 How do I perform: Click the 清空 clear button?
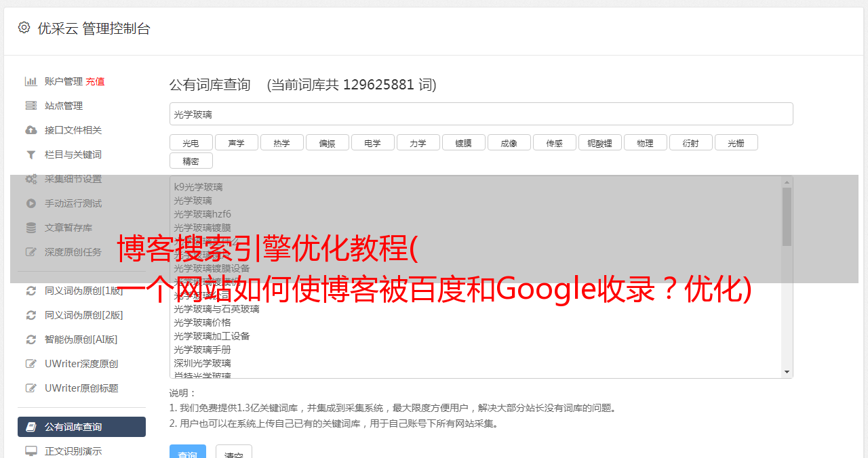point(234,452)
